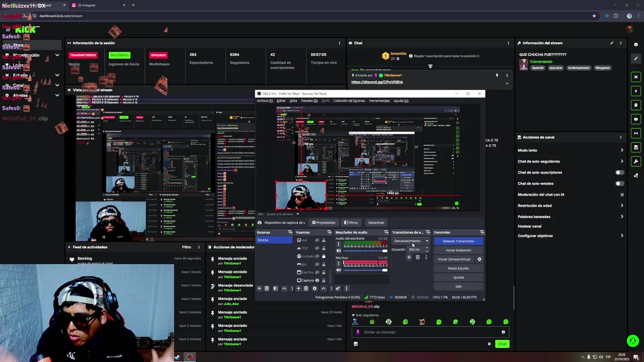
Task: Open OBS Ajustes button
Action: (458, 278)
